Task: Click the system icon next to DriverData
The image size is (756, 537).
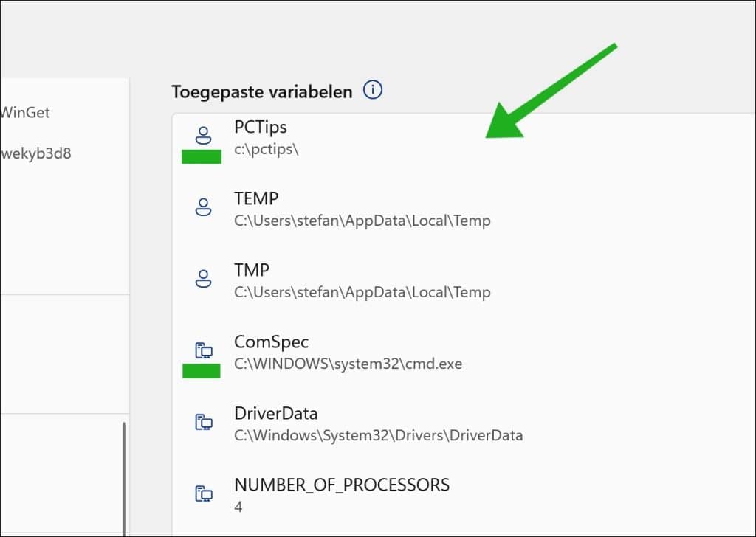Action: pyautogui.click(x=204, y=422)
